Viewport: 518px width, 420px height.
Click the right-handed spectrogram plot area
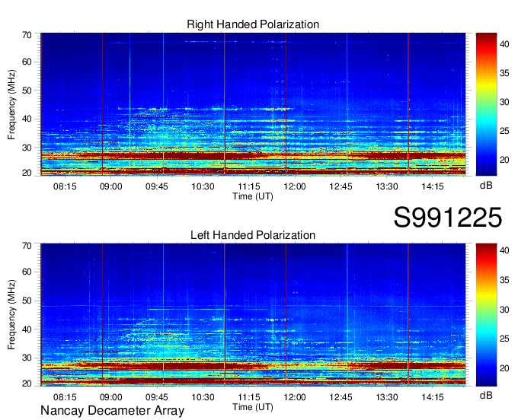pos(253,104)
